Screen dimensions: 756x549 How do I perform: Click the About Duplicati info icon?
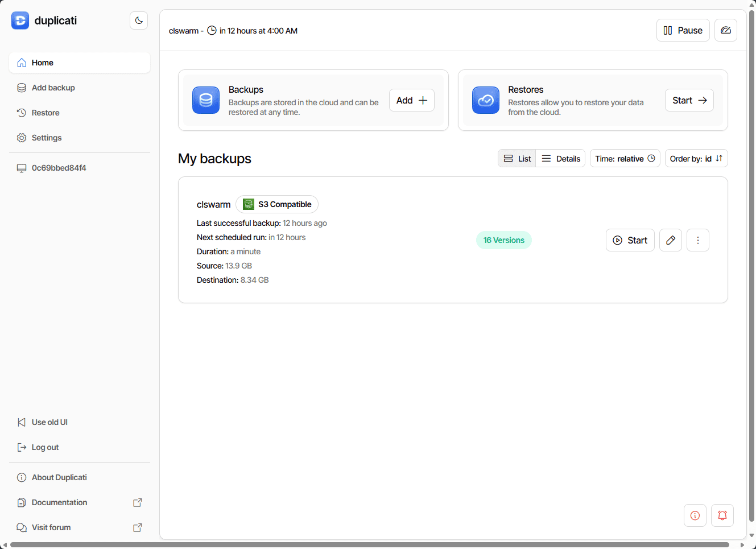(x=22, y=477)
